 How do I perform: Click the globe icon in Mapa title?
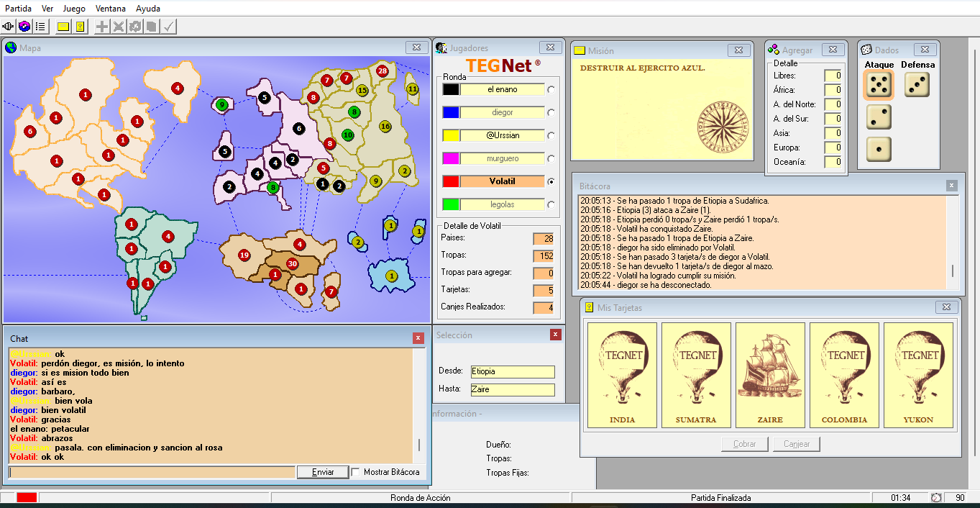point(11,47)
